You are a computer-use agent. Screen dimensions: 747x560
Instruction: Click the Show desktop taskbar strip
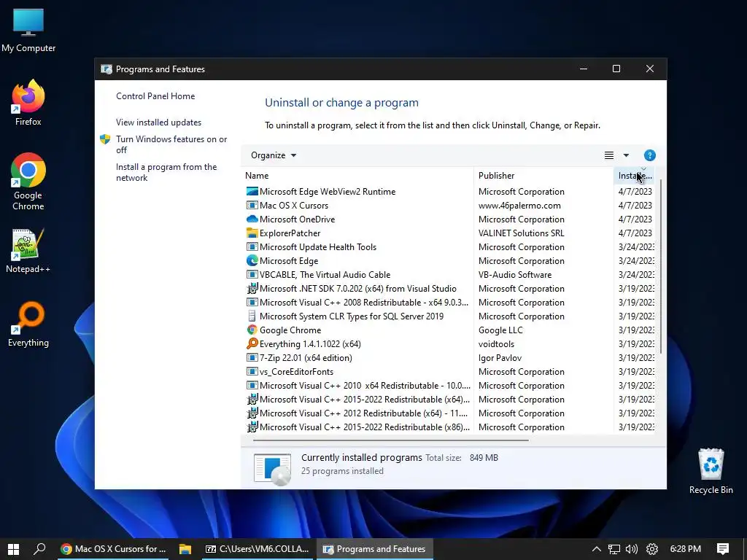(x=745, y=549)
